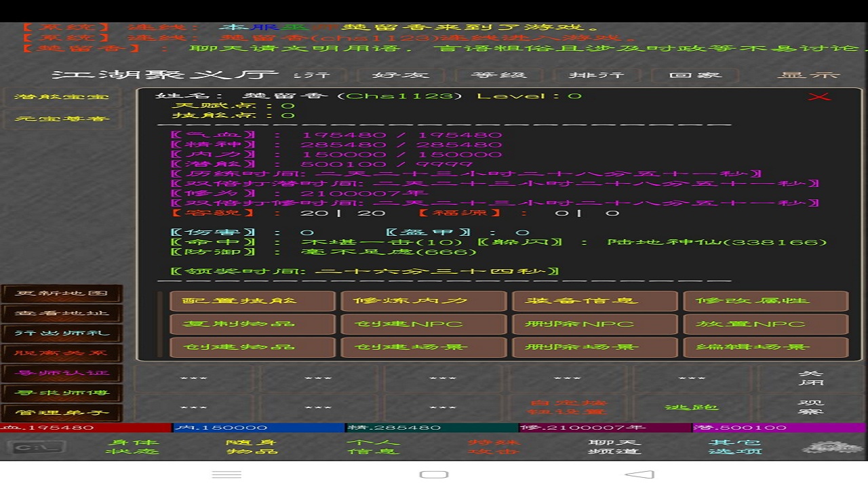The height and width of the screenshot is (488, 868).
Task: Click the green 精 285480 bar
Action: point(432,428)
